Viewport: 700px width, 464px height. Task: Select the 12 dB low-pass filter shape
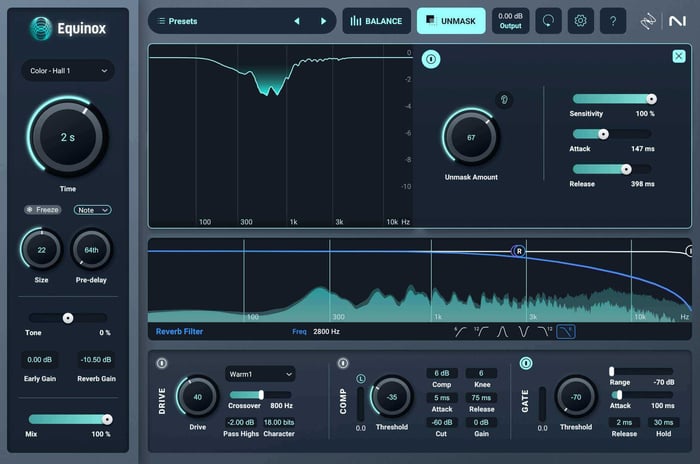(545, 331)
